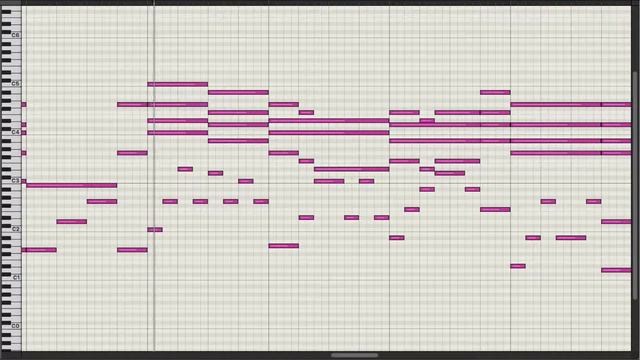Click the C6 key on the piano keyboard
The image size is (640, 360).
[x=11, y=36]
